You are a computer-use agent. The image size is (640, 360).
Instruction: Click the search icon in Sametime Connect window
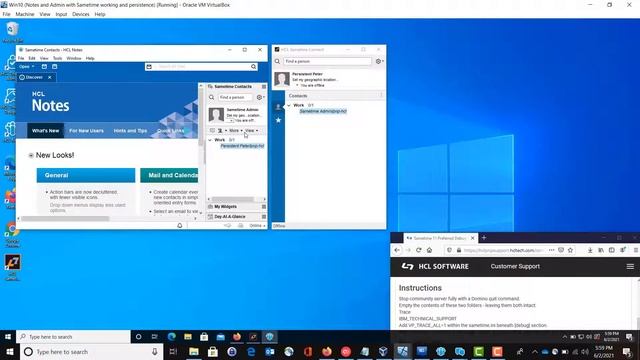click(x=278, y=61)
